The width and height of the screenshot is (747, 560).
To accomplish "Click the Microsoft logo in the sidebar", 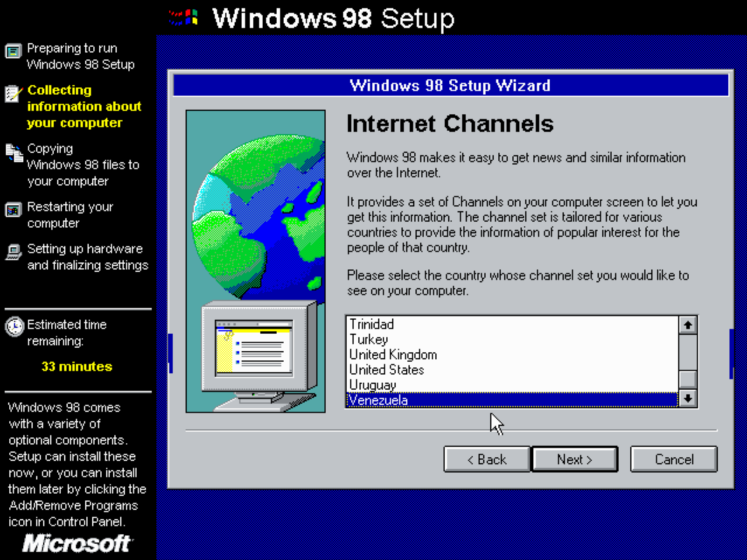I will pos(76,544).
